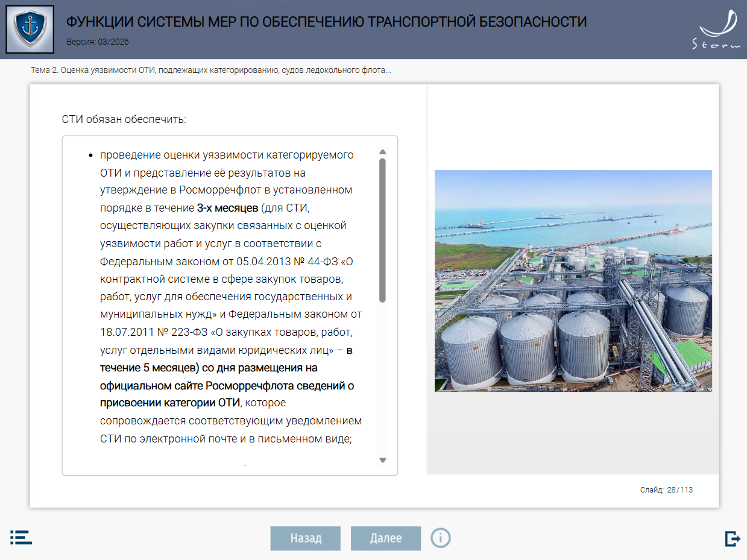The image size is (747, 560).
Task: Click the scroll down arrow in text box
Action: pyautogui.click(x=382, y=461)
